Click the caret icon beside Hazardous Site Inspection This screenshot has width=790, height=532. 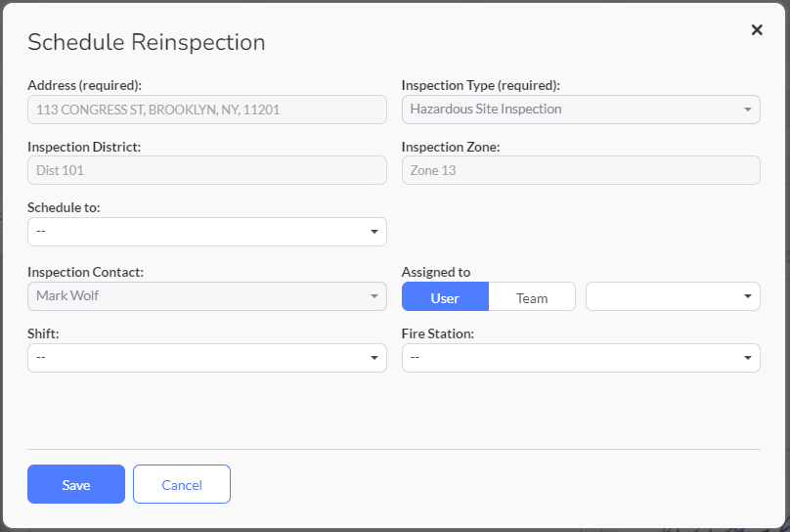click(748, 110)
